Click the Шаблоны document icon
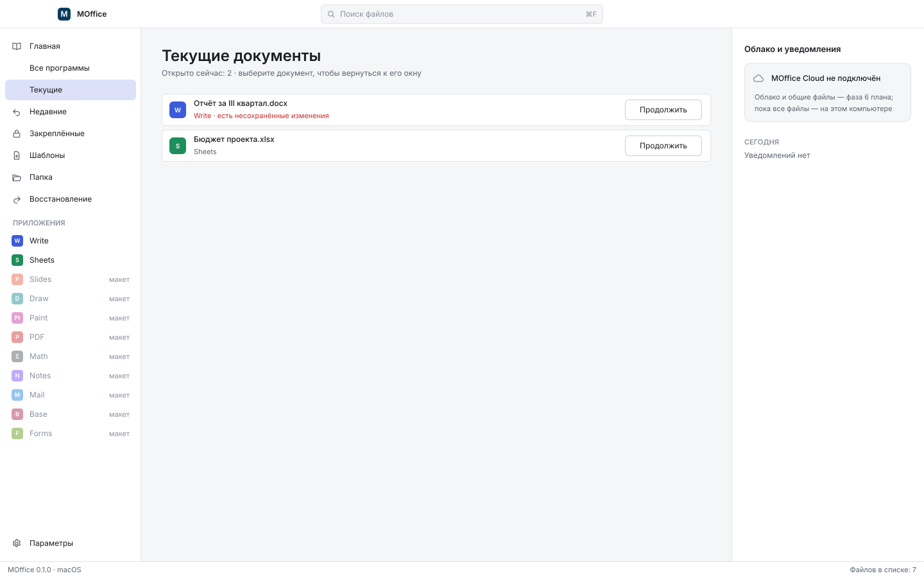The width and height of the screenshot is (924, 578). (x=17, y=155)
